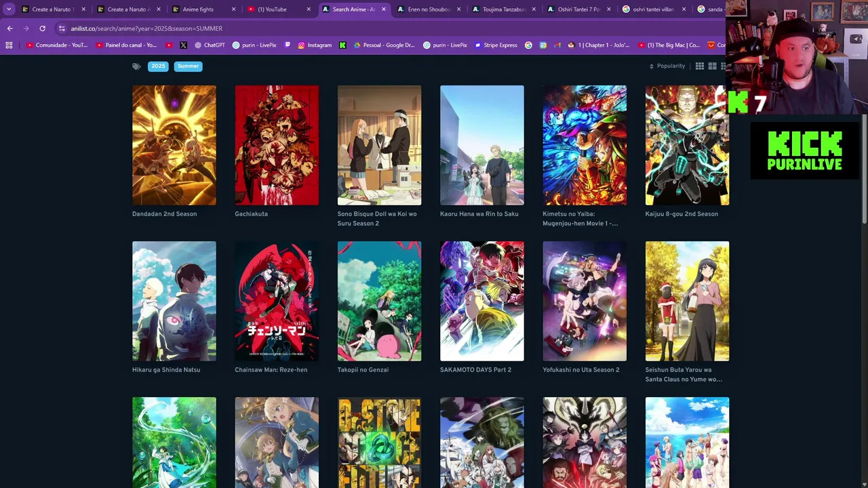
Task: Open the Dr. Stone Science Future cover
Action: click(379, 443)
